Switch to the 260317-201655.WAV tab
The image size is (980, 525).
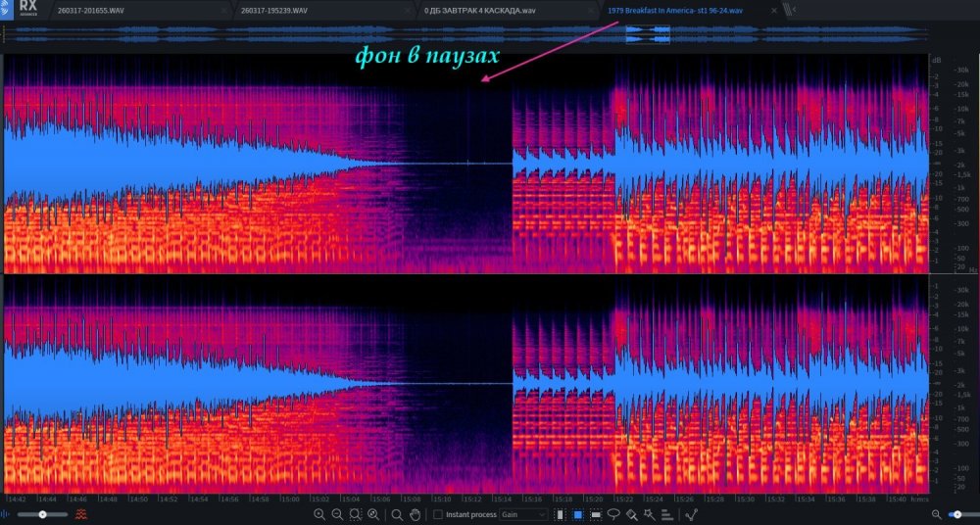[x=95, y=10]
